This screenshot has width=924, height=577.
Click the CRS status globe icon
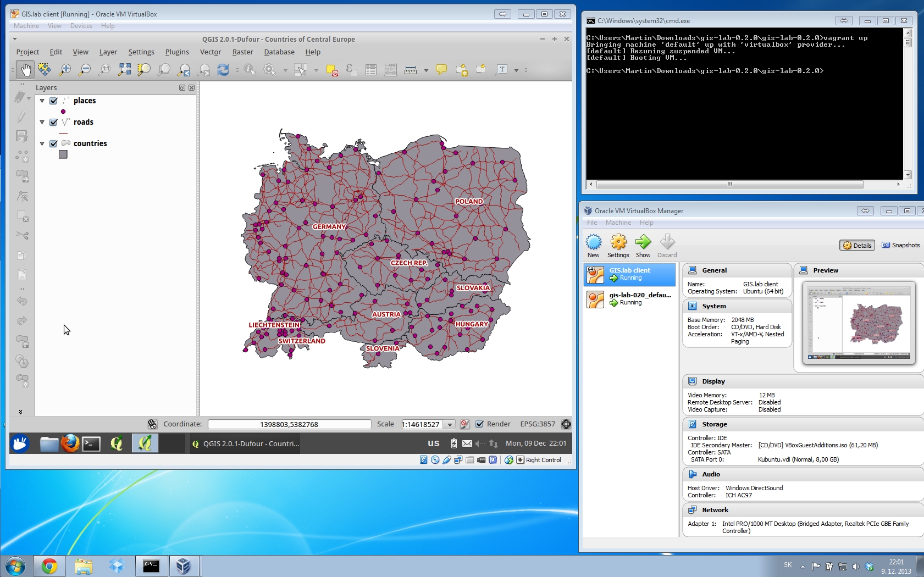coord(566,424)
